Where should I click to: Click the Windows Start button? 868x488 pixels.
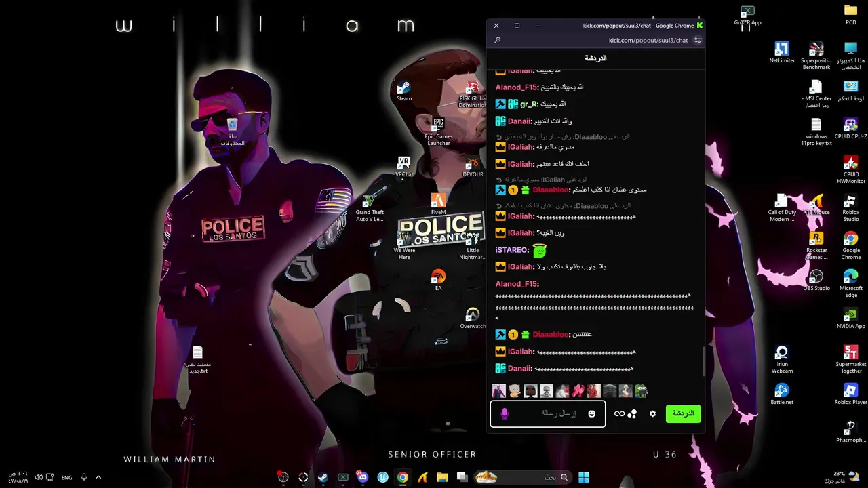[584, 477]
